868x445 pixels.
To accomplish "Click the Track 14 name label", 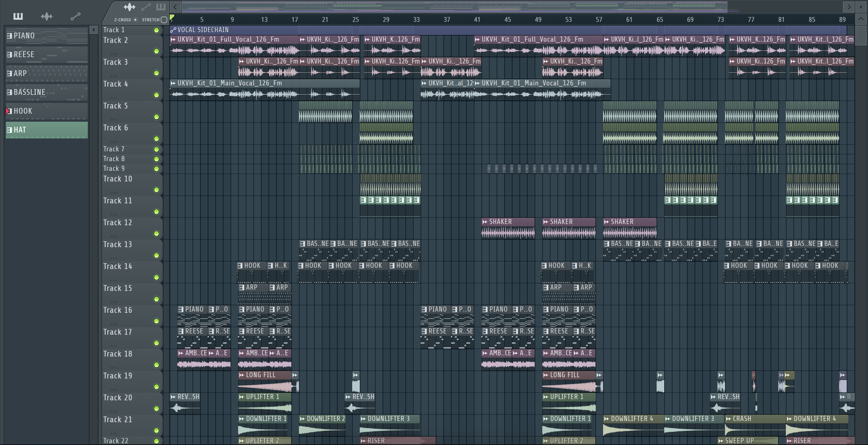I will click(x=118, y=267).
